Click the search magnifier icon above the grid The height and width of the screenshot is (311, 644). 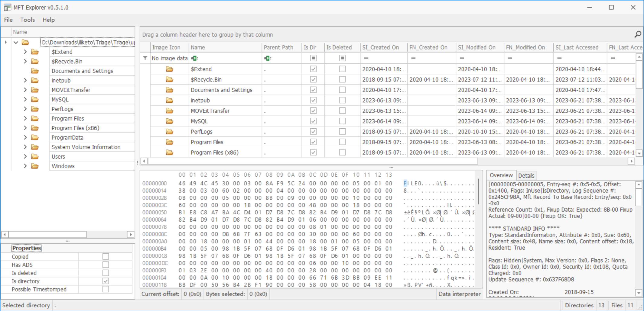(638, 34)
